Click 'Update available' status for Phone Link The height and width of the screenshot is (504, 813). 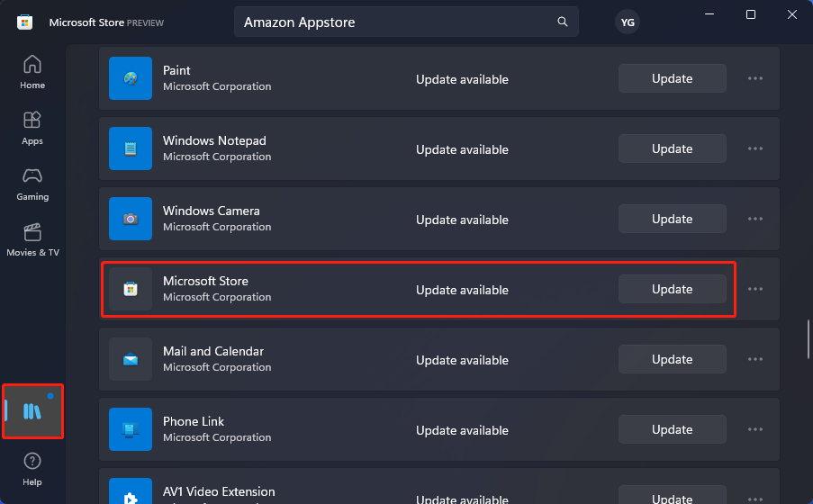[462, 430]
